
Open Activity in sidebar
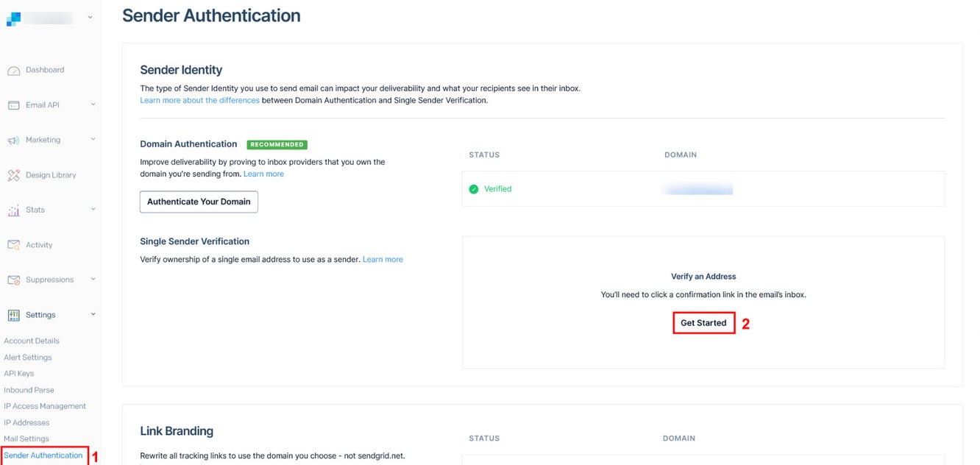[39, 245]
